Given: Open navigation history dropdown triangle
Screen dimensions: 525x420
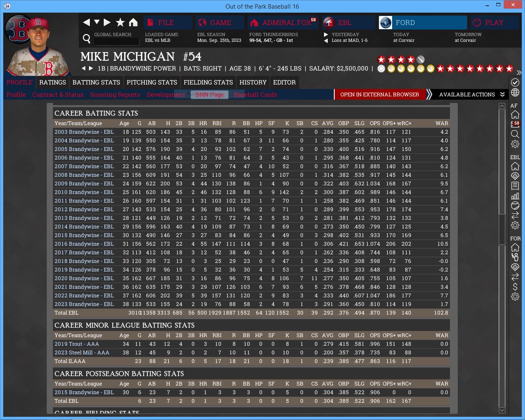Looking at the screenshot, I should pyautogui.click(x=97, y=22).
